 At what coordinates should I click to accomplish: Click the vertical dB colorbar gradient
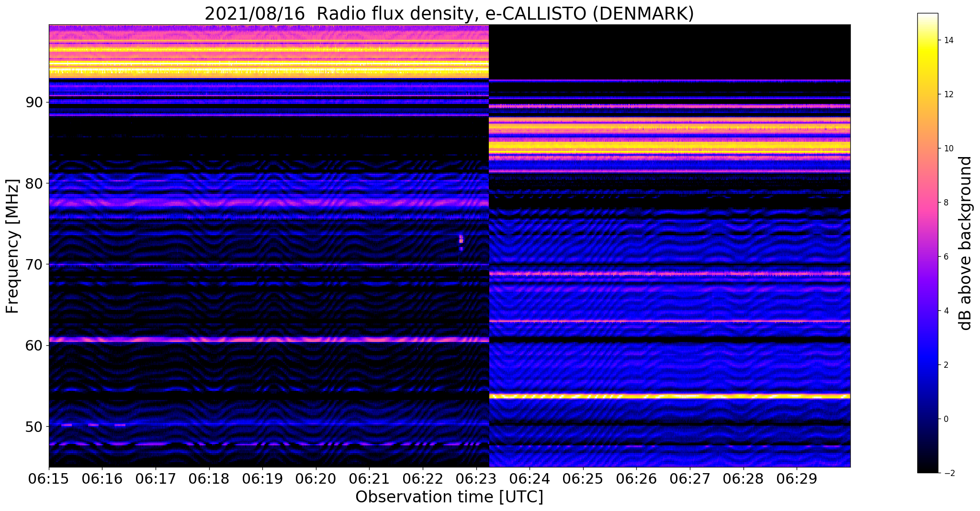pyautogui.click(x=927, y=243)
